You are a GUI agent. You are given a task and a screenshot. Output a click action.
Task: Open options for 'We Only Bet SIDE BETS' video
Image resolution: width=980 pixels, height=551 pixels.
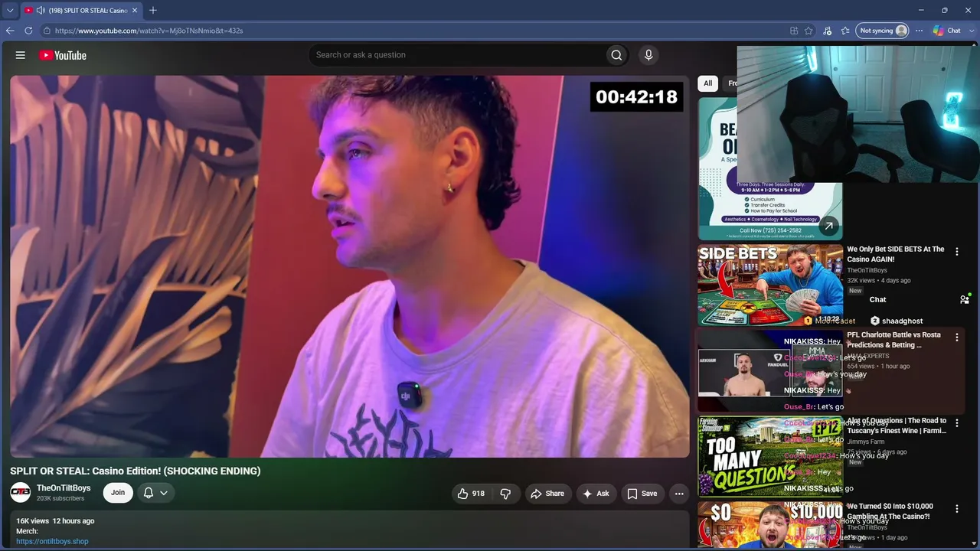click(956, 252)
